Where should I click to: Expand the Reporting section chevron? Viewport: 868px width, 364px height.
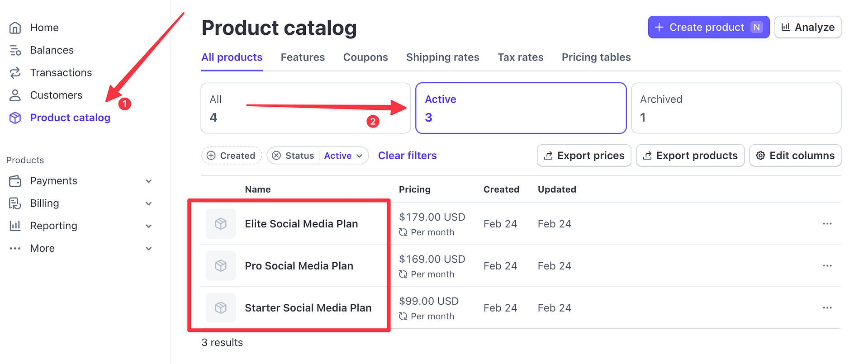149,226
